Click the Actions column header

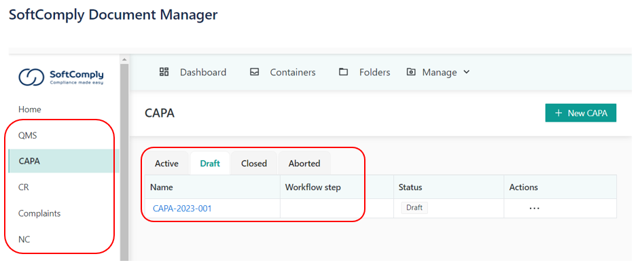point(560,187)
